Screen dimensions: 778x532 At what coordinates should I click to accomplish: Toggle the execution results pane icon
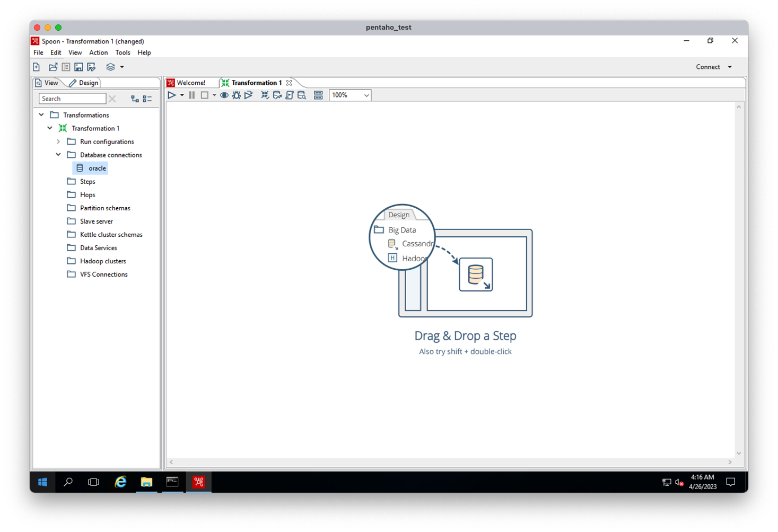[318, 95]
